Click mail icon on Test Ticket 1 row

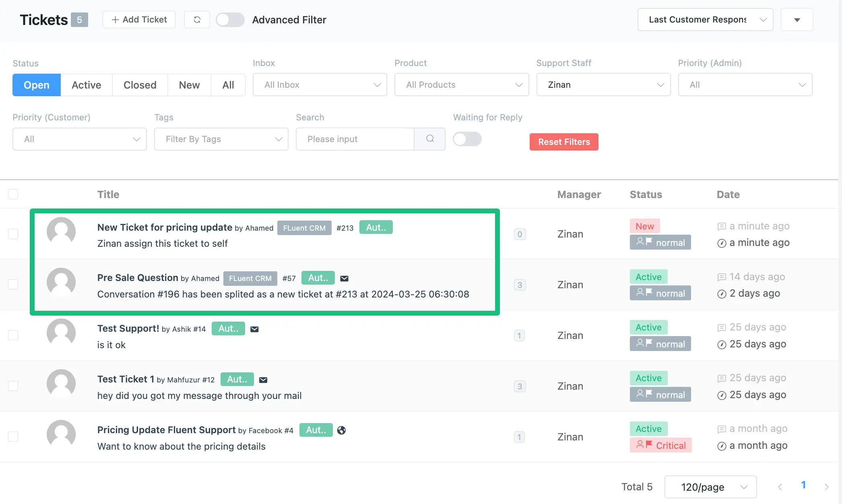263,380
